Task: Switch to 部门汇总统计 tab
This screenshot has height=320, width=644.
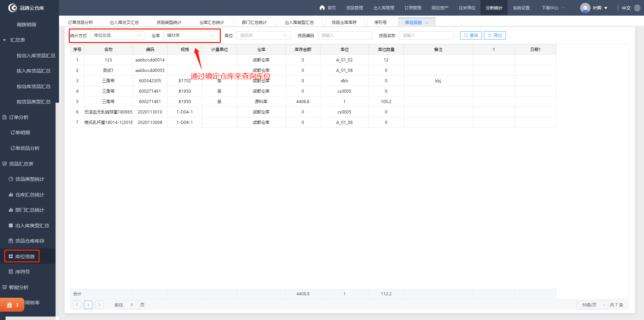Action: [254, 22]
